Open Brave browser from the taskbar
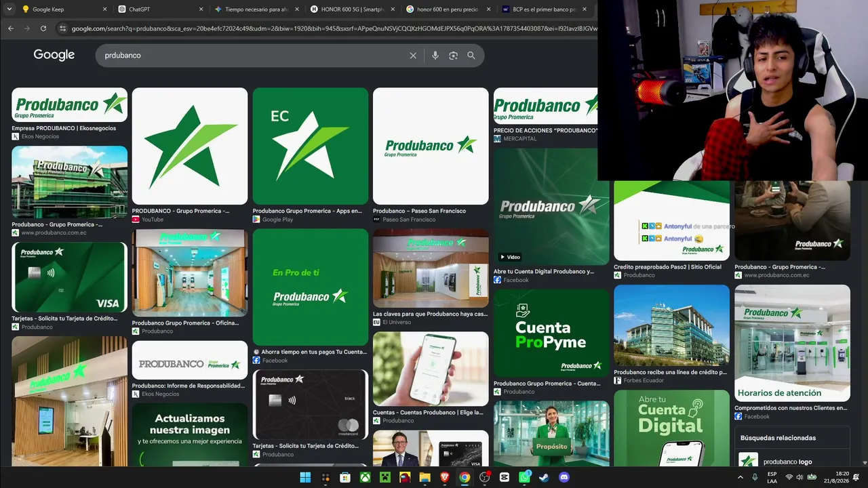 click(444, 477)
